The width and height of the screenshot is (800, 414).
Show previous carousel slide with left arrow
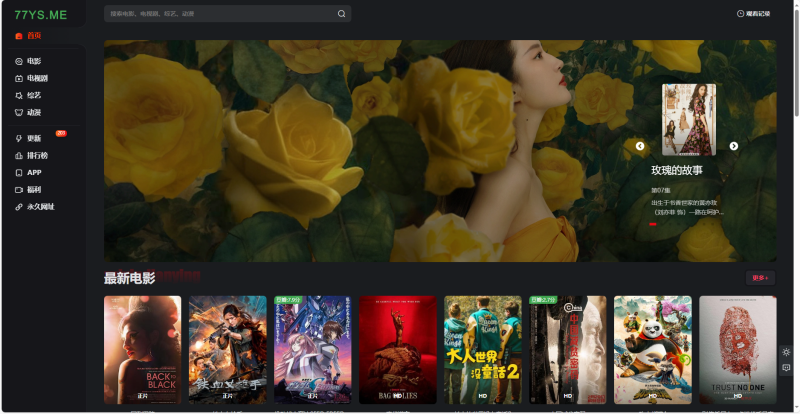tap(640, 146)
